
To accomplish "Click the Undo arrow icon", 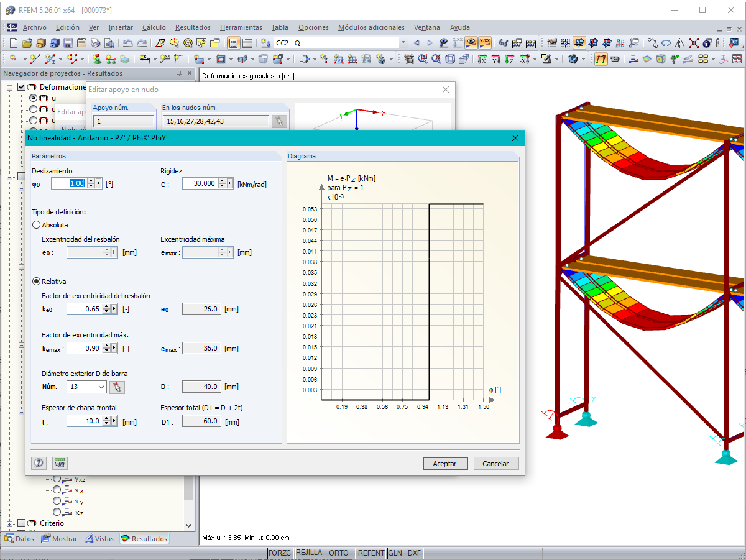I will tap(128, 43).
